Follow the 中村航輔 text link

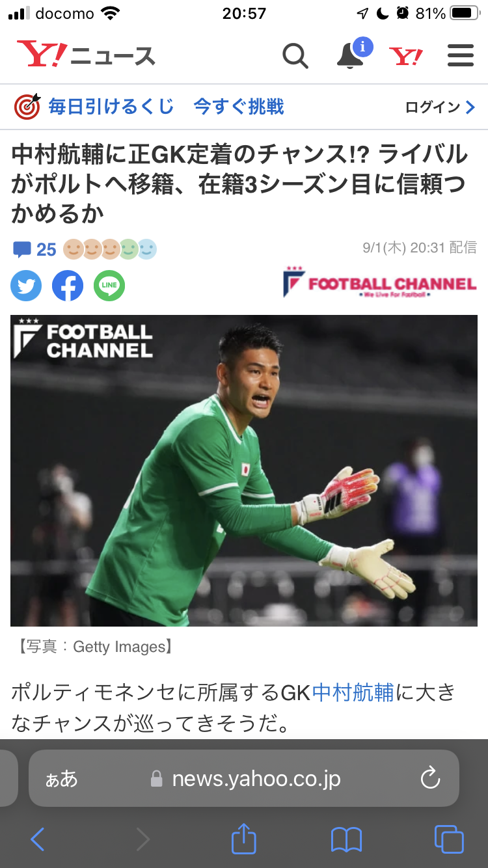(353, 693)
